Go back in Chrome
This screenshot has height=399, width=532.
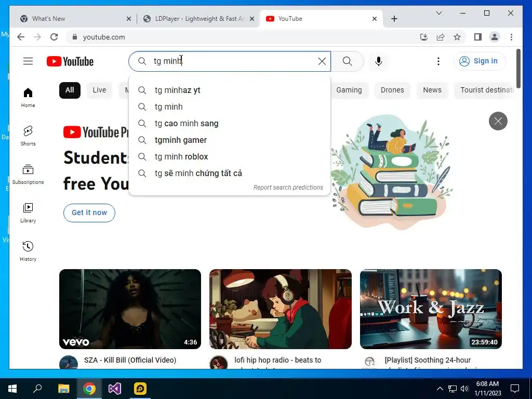(21, 37)
